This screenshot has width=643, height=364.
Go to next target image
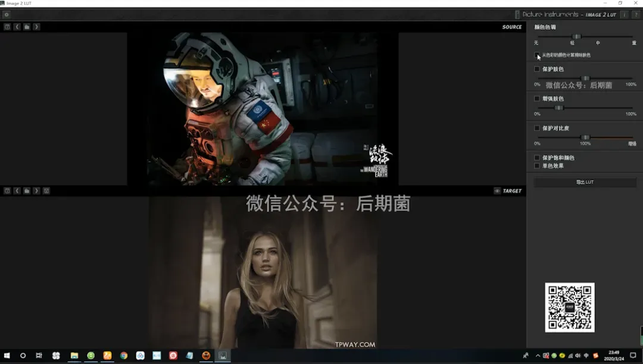[36, 191]
